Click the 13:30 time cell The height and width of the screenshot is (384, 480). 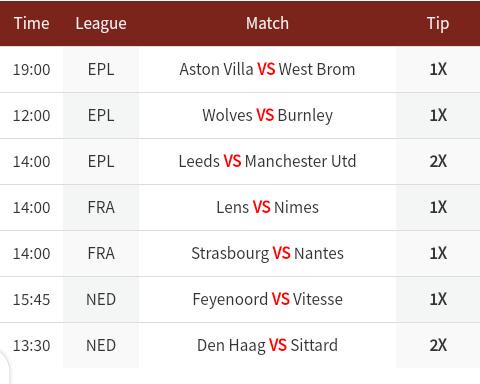(x=32, y=346)
